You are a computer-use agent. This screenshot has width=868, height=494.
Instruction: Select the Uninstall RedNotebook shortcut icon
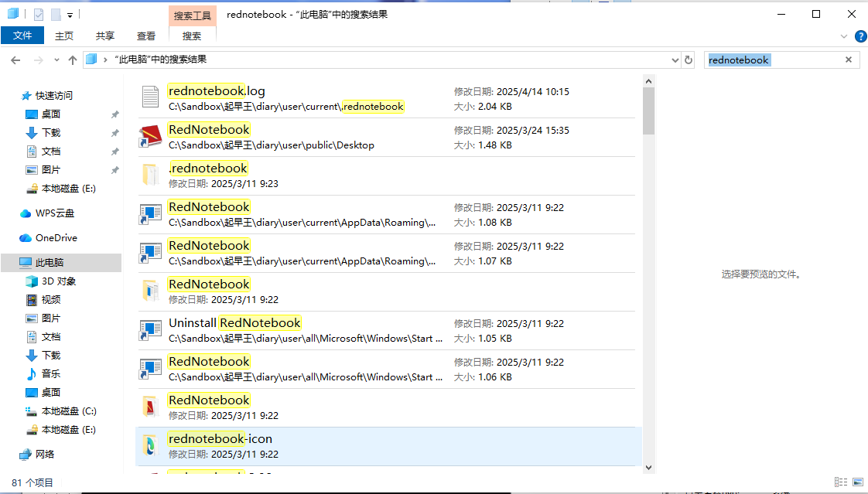coord(150,329)
